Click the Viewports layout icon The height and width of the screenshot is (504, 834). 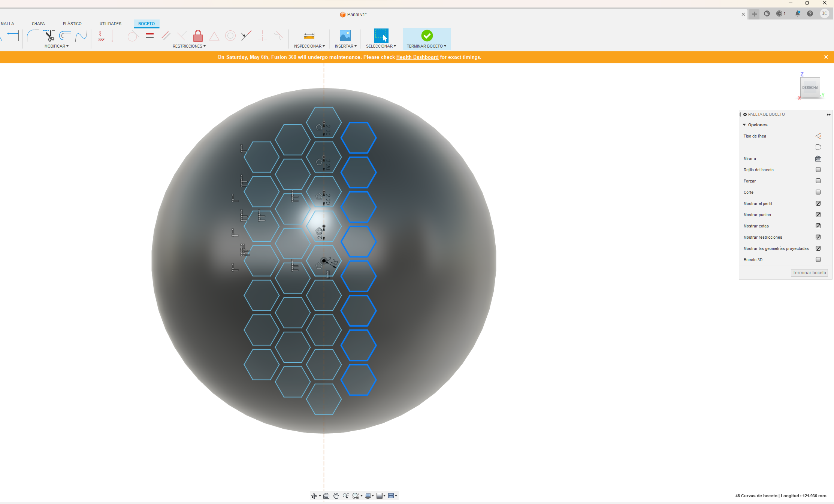391,496
